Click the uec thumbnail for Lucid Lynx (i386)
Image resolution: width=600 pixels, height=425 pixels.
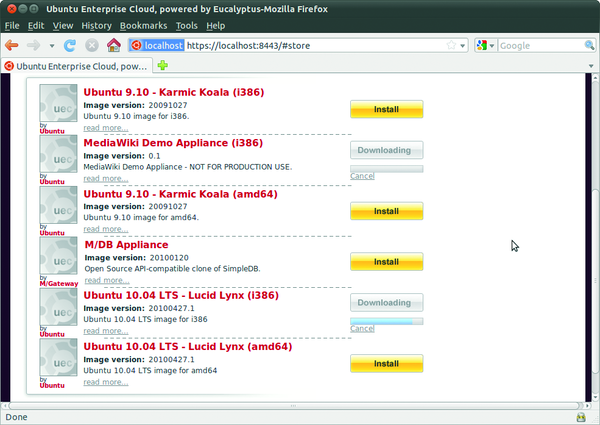click(x=59, y=307)
